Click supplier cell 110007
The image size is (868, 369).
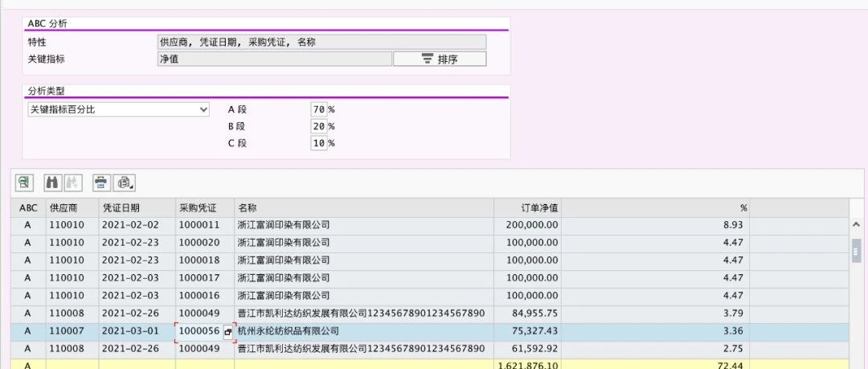pos(72,331)
